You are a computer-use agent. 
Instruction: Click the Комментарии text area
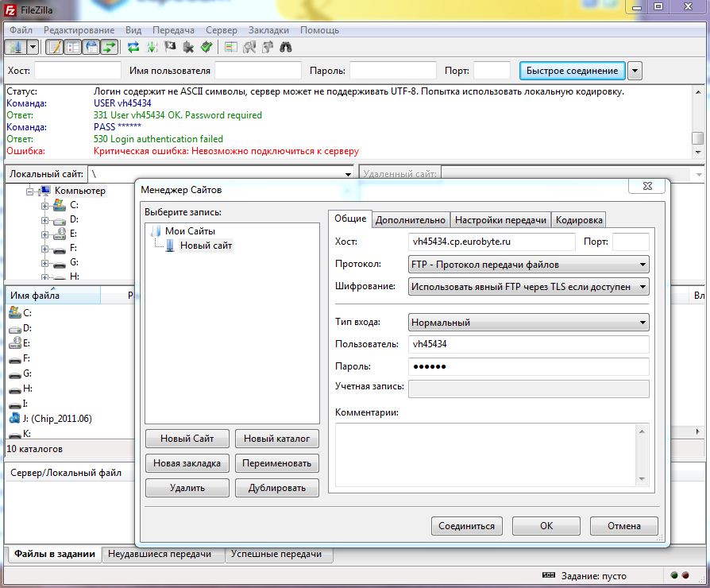492,455
